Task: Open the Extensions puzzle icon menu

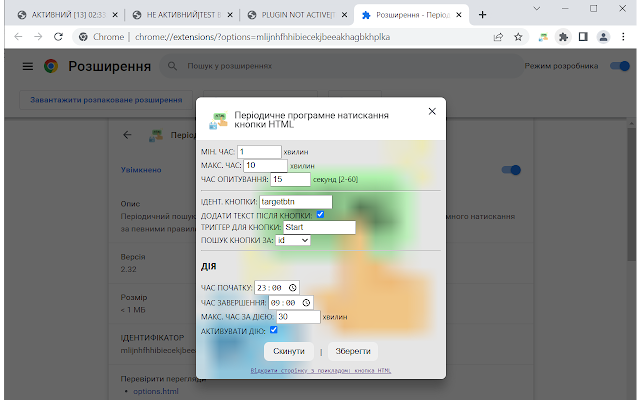Action: click(x=563, y=37)
